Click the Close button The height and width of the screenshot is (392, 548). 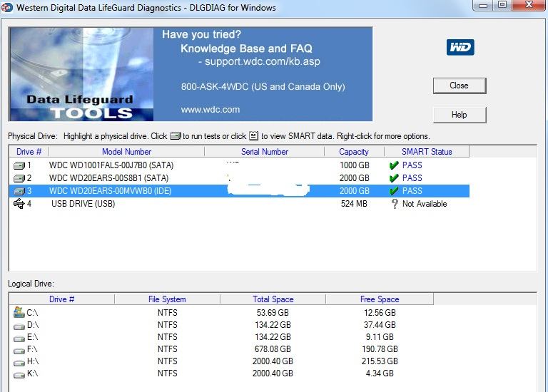click(x=460, y=86)
